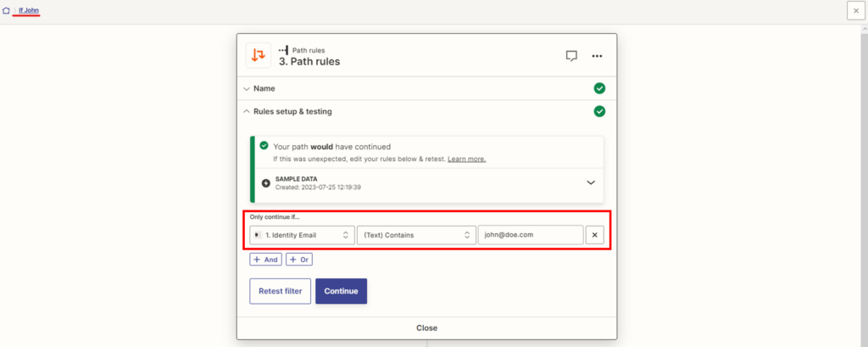Click green check beside Rules setup & testing
The height and width of the screenshot is (347, 868).
click(x=599, y=111)
